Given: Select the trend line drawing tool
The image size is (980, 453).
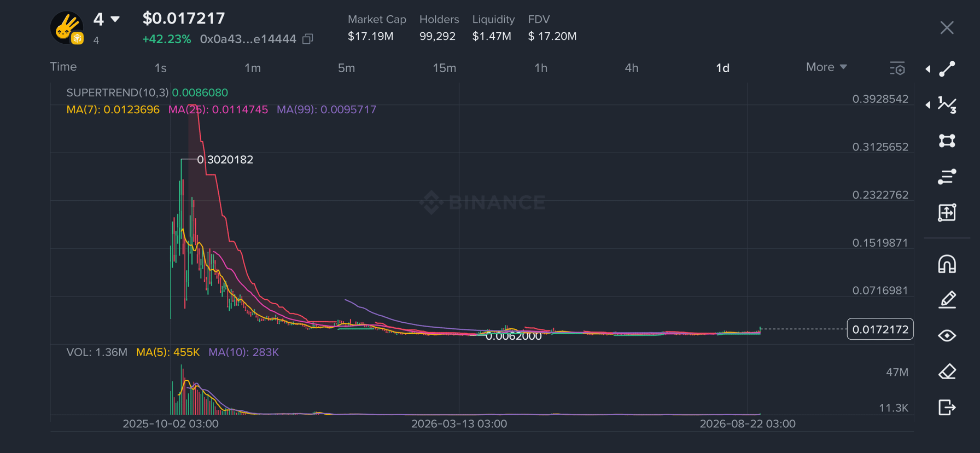Looking at the screenshot, I should [x=947, y=69].
